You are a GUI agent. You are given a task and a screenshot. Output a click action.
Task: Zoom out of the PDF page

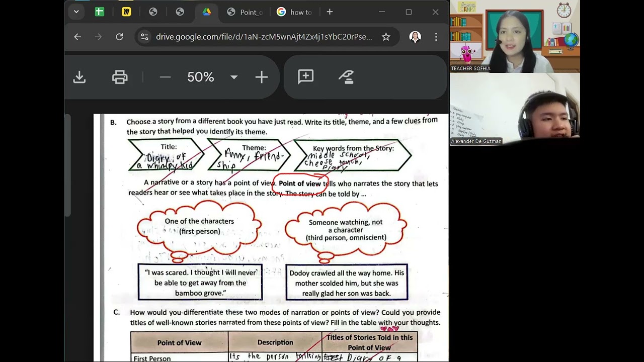click(x=165, y=77)
